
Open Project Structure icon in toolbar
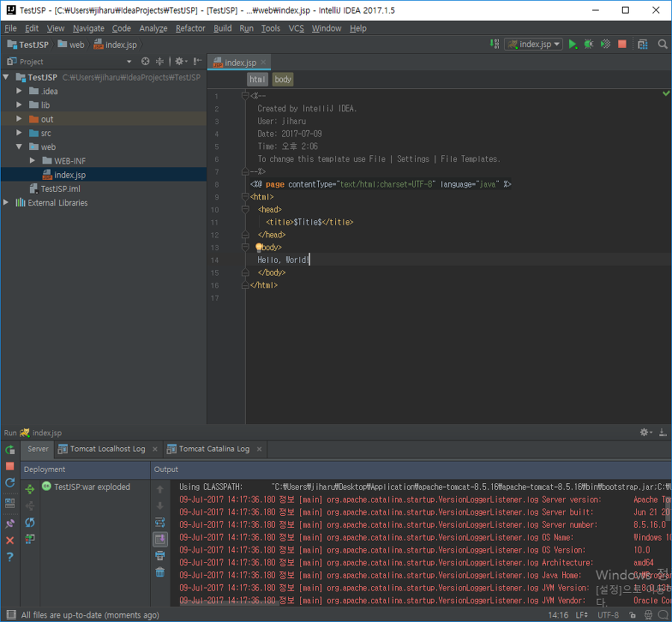pos(642,44)
